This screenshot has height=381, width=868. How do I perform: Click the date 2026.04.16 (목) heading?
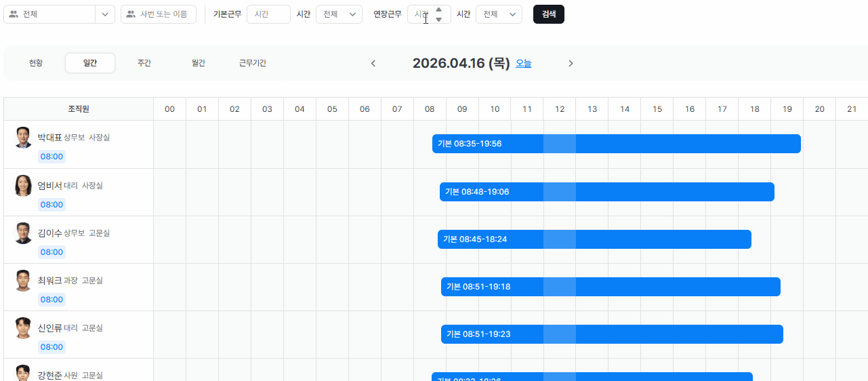461,63
